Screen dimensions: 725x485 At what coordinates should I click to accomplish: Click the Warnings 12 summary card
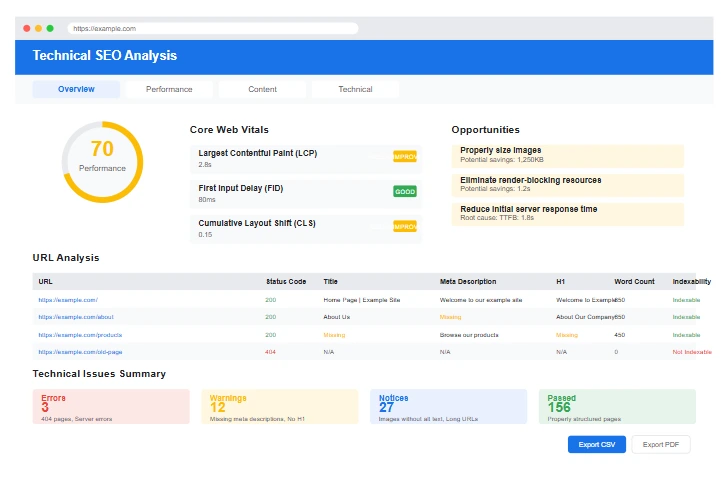pyautogui.click(x=280, y=406)
